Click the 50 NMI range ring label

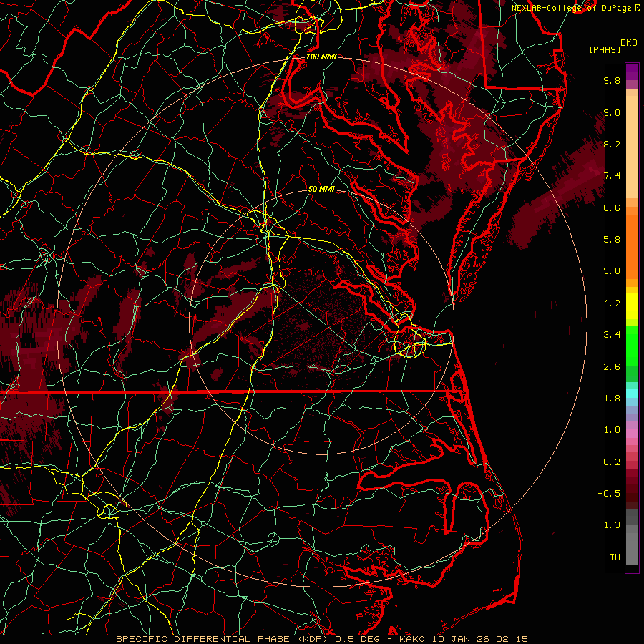coord(321,189)
